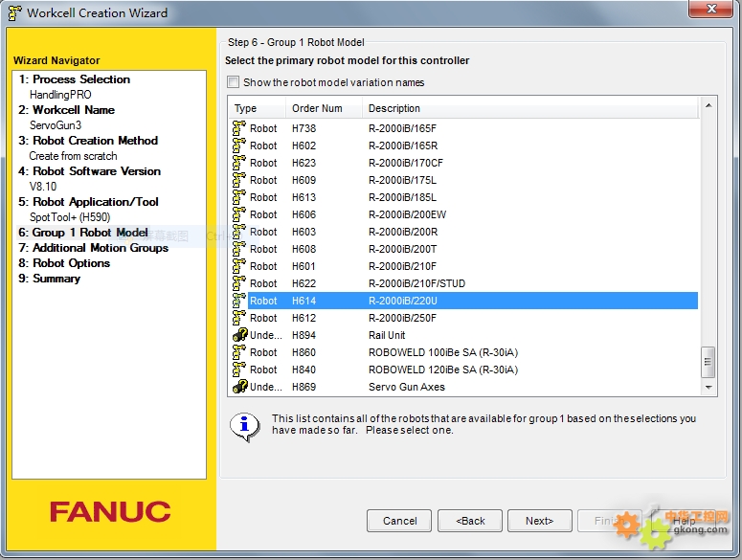
Task: Select Servo Gun Axes description
Action: [x=407, y=387]
